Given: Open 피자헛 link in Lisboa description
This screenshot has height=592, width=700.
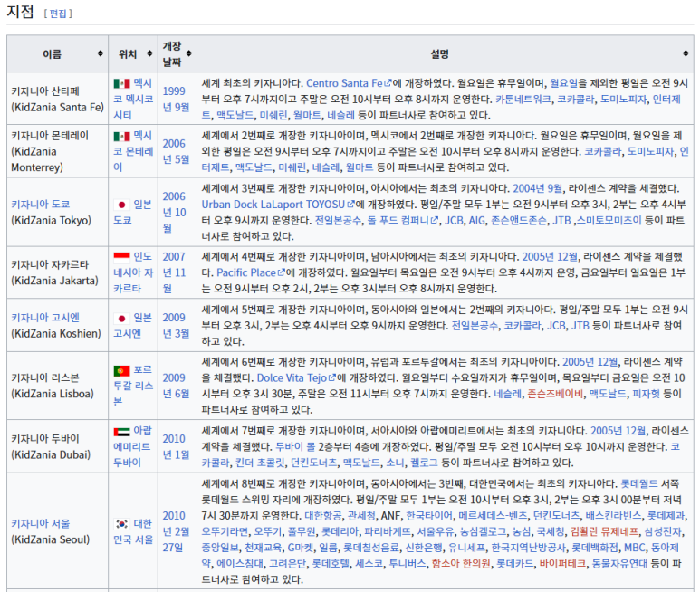Looking at the screenshot, I should pyautogui.click(x=647, y=394).
